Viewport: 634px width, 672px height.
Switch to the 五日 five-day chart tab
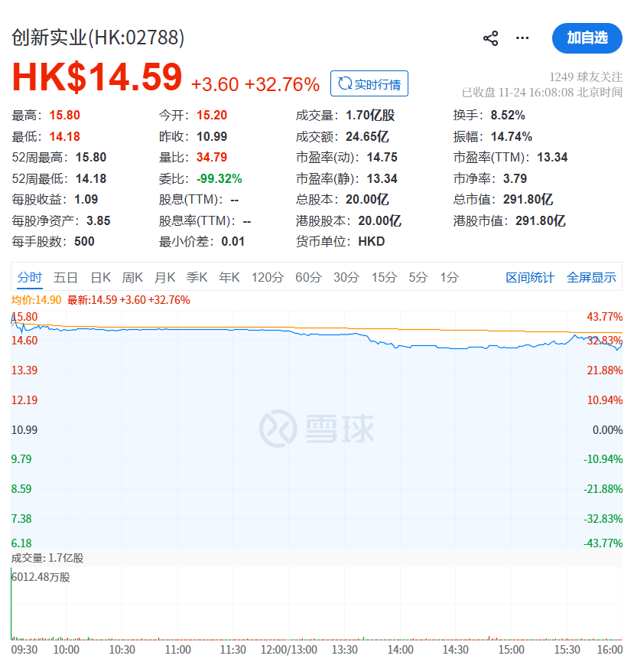[x=66, y=277]
